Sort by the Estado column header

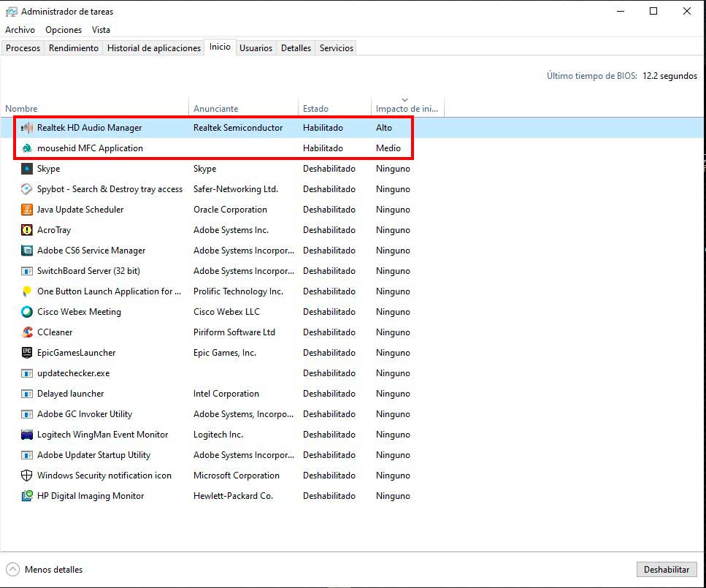(315, 109)
